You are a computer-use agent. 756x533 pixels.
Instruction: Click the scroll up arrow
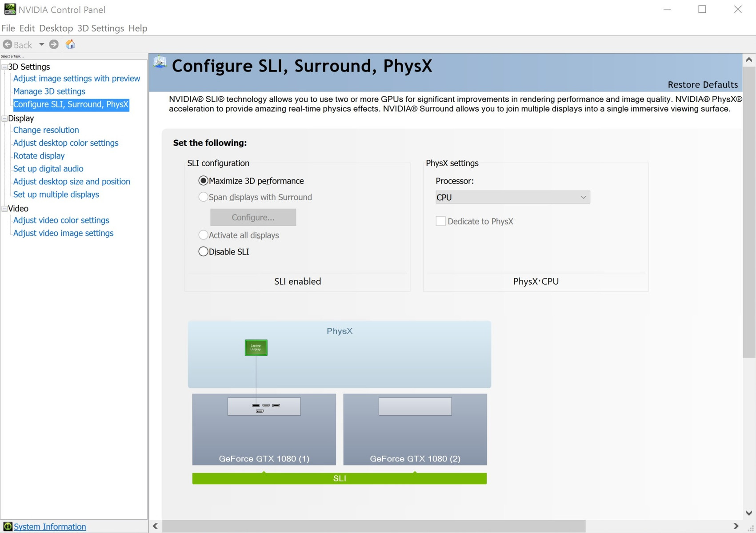pos(749,60)
